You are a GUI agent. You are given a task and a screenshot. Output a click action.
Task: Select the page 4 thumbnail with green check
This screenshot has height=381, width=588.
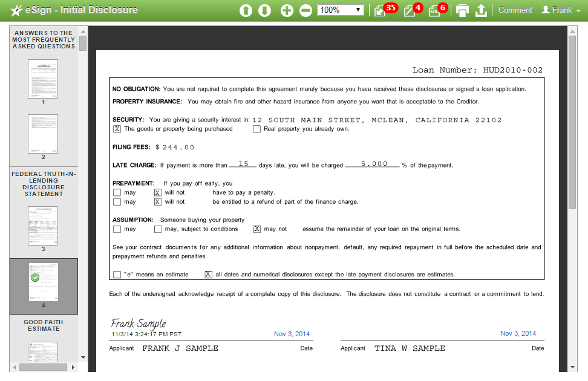point(44,282)
